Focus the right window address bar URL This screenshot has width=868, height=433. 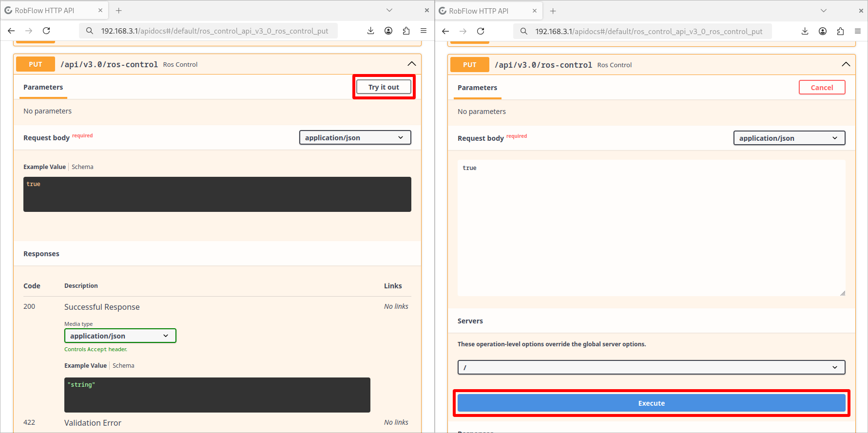pyautogui.click(x=649, y=31)
